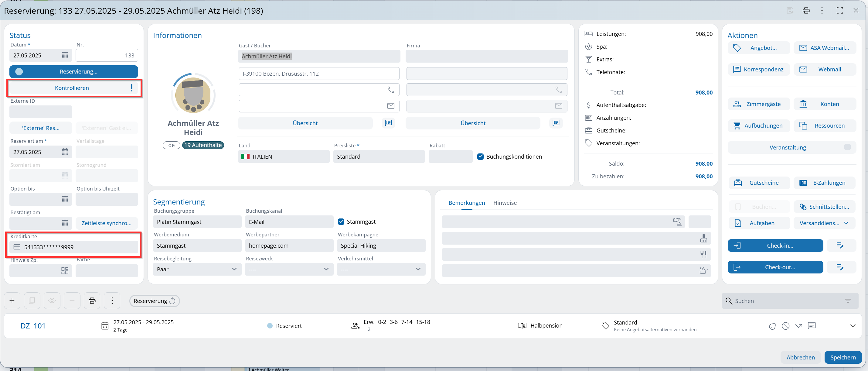
Task: Click the arrow icon in DZ 101 row
Action: pos(798,326)
